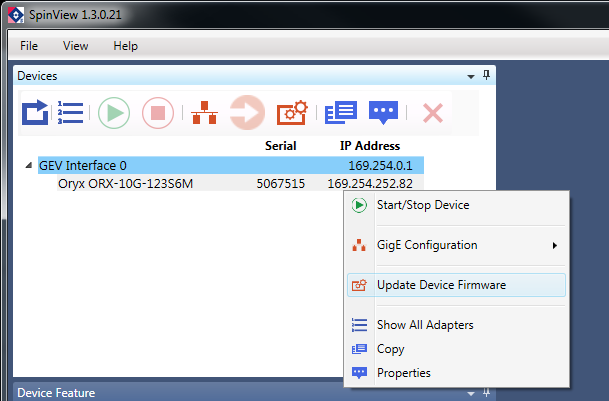Click serial number 5067515
Screen dimensions: 609x401
pos(280,183)
